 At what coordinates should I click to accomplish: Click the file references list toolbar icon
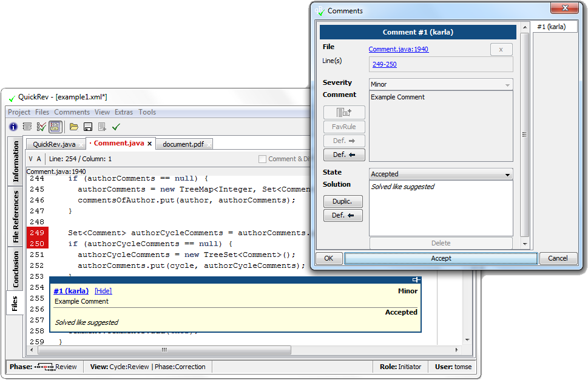(x=27, y=127)
